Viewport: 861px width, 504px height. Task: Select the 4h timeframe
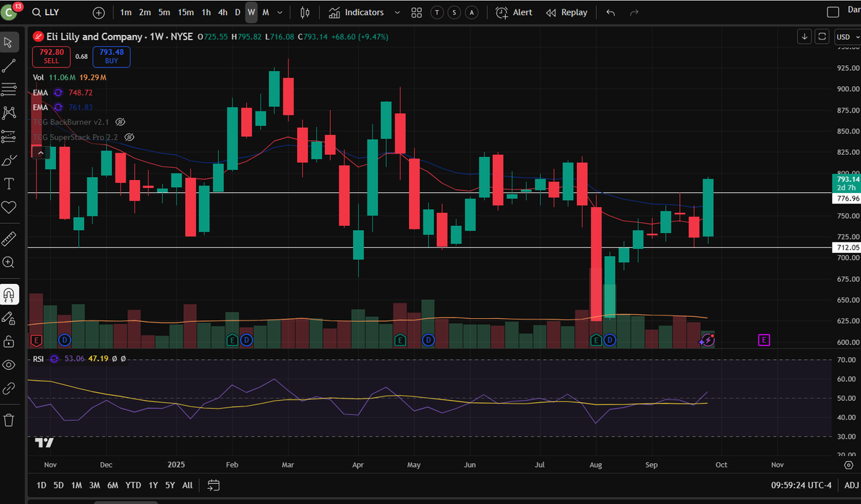(222, 12)
